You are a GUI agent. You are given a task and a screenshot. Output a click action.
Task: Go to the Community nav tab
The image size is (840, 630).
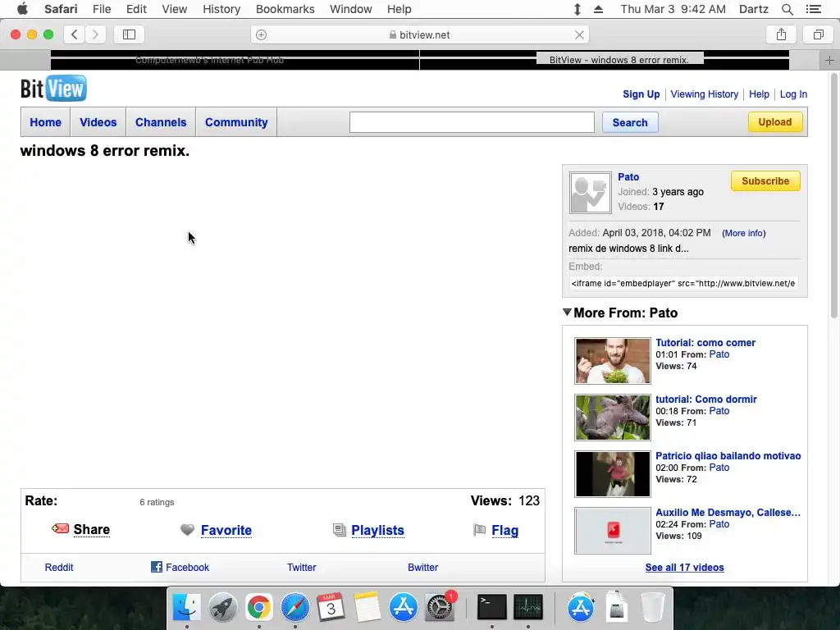(x=236, y=122)
